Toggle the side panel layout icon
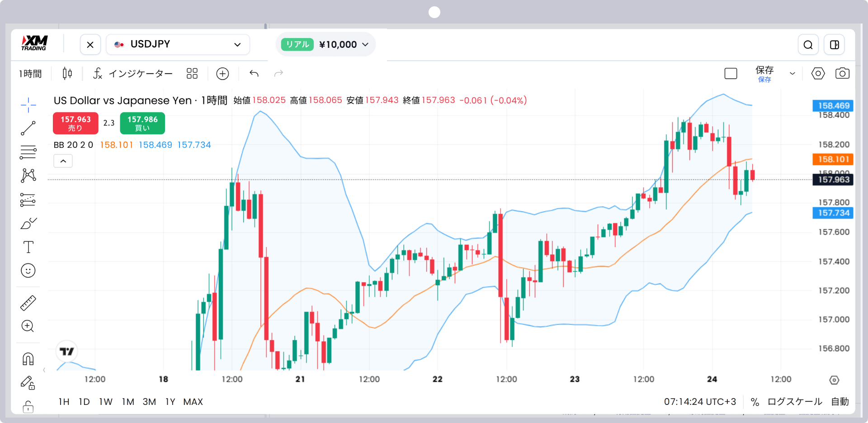This screenshot has width=868, height=423. pyautogui.click(x=835, y=45)
